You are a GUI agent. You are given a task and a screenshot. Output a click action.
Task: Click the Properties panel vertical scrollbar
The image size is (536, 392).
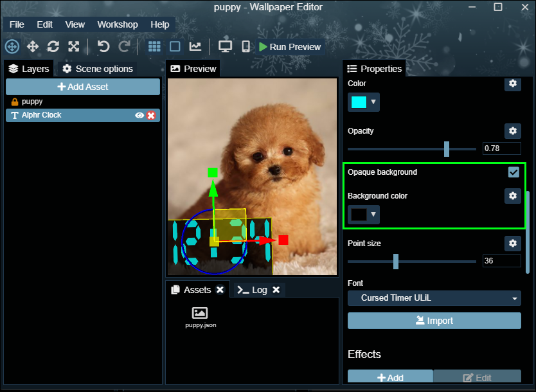(x=528, y=232)
